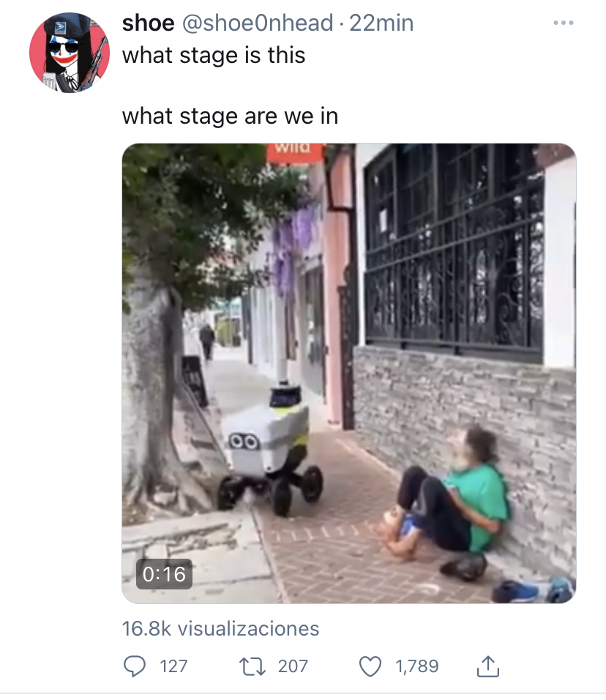Click the text "what stage are we in"
This screenshot has height=700, width=606.
pyautogui.click(x=231, y=116)
